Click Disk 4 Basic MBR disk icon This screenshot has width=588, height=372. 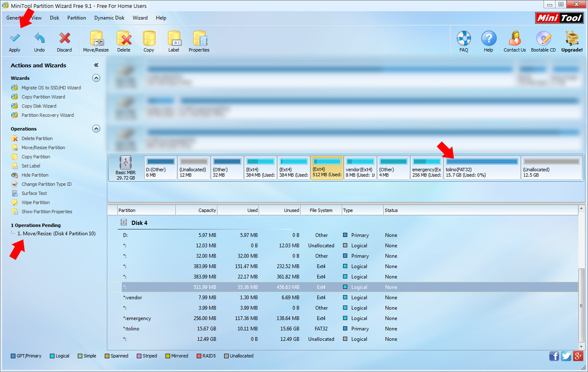pyautogui.click(x=126, y=163)
